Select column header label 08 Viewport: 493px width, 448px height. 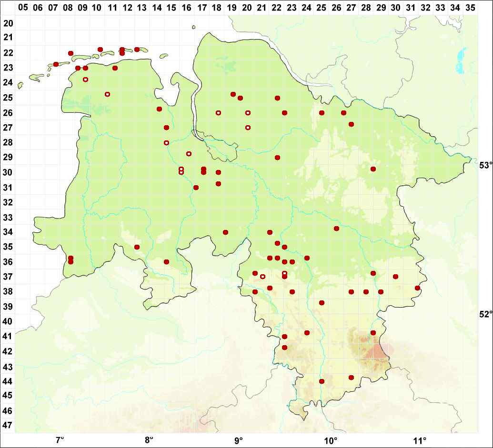click(68, 7)
